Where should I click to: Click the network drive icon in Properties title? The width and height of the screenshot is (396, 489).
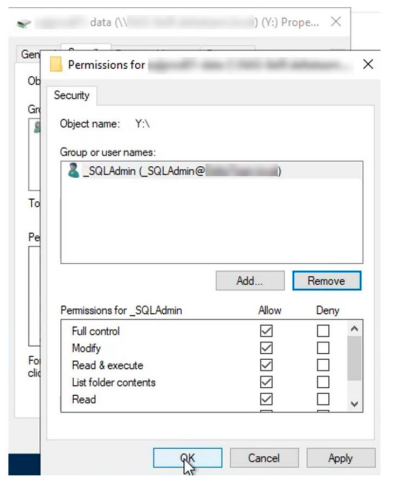point(24,23)
